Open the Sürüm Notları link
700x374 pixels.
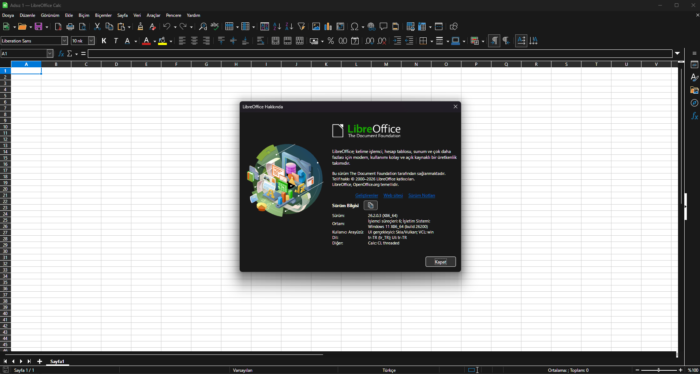tap(421, 195)
